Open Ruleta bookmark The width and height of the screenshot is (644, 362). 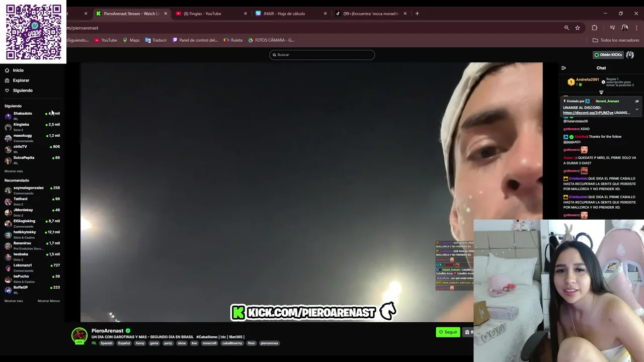click(x=233, y=40)
